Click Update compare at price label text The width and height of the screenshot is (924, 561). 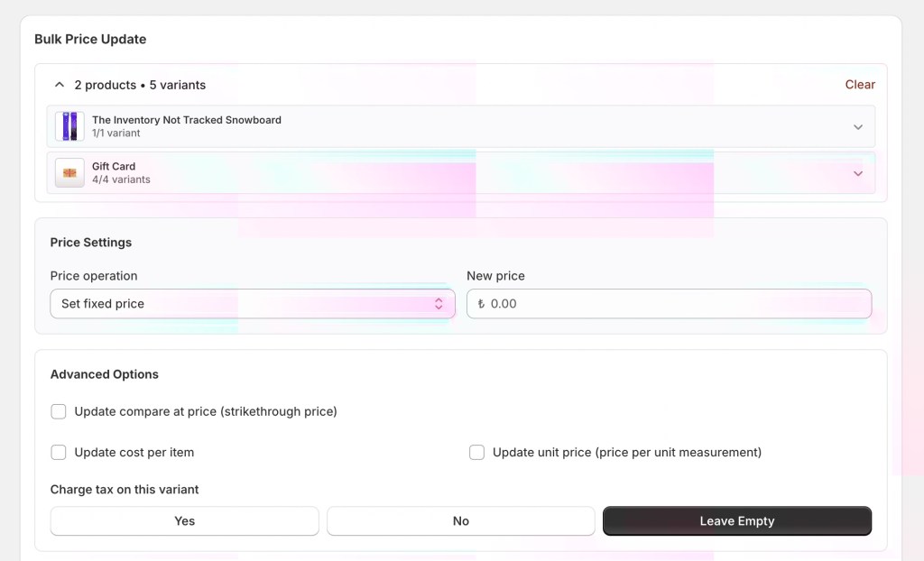[x=206, y=411]
